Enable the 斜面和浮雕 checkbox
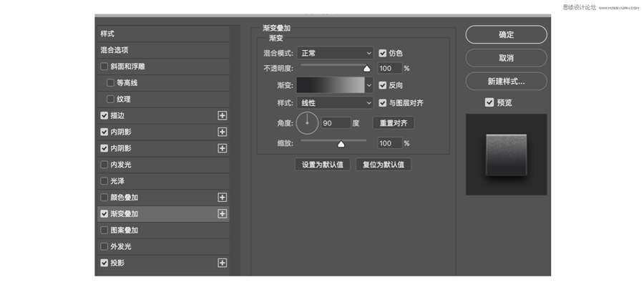Viewport: 644px width, 285px height. point(104,66)
